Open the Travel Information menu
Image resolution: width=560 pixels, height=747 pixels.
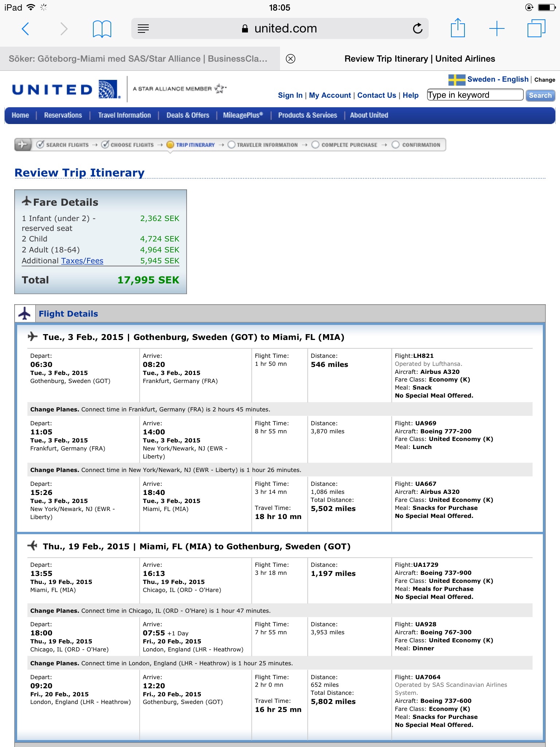(124, 115)
